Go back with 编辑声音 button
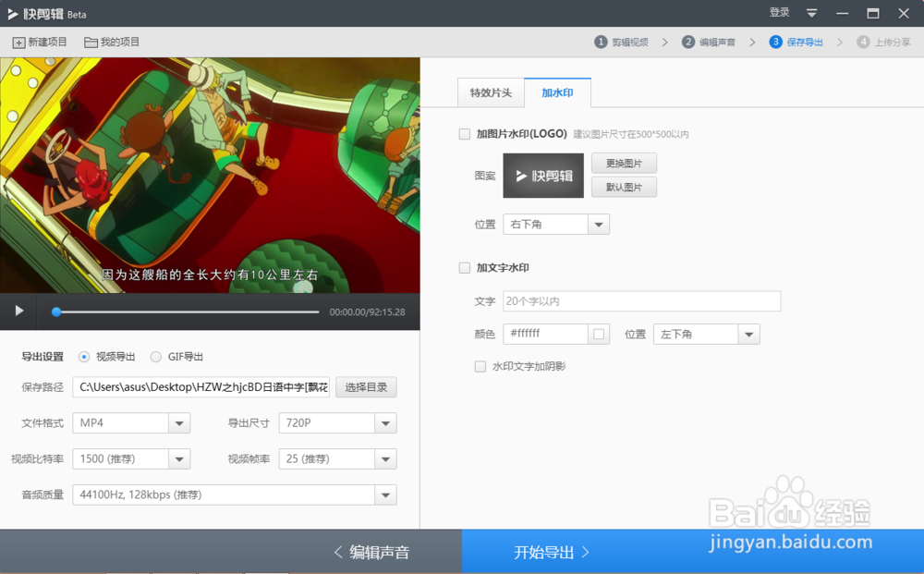 (371, 552)
